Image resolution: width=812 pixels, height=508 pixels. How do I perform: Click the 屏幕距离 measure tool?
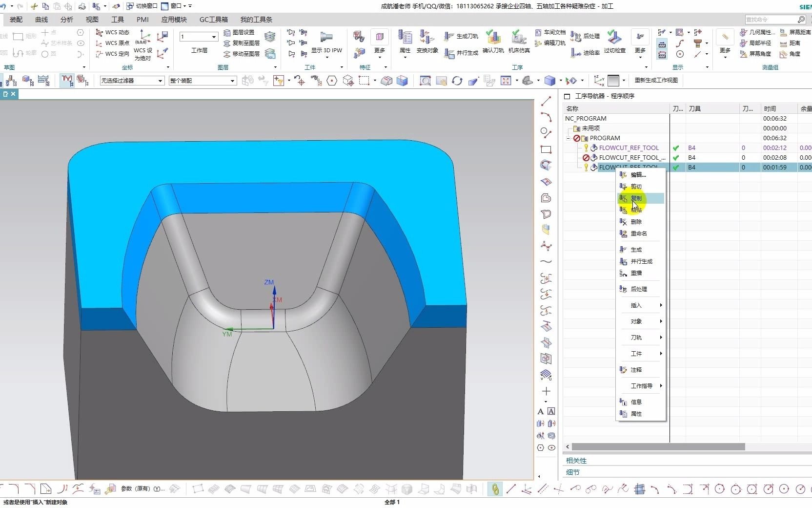pyautogui.click(x=795, y=32)
